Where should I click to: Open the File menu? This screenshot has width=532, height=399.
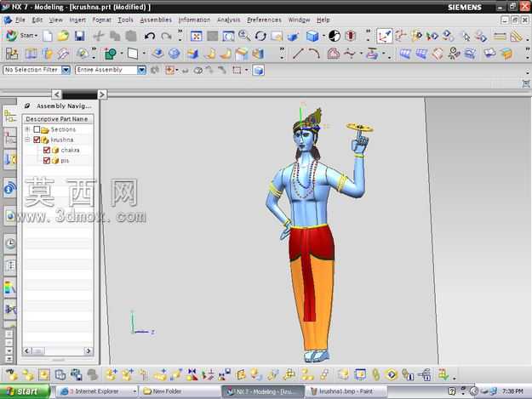(20, 20)
